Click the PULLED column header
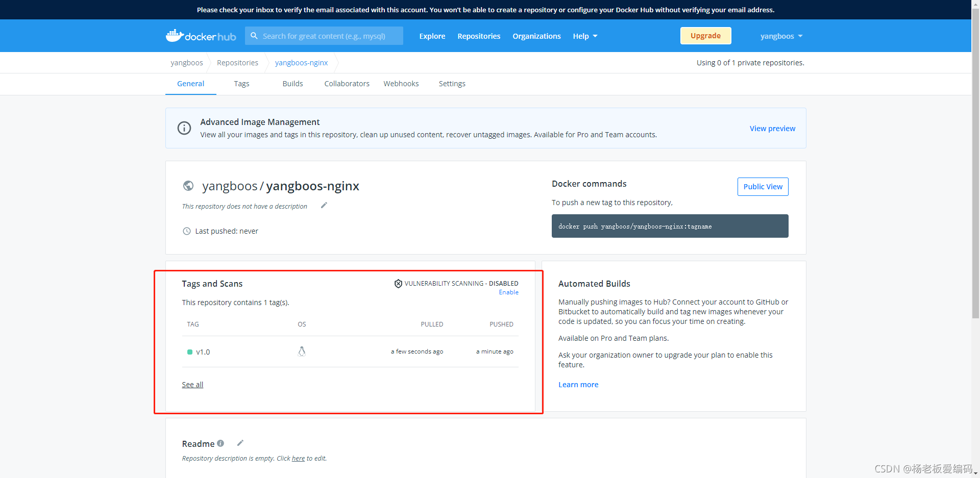The width and height of the screenshot is (980, 478). point(432,324)
